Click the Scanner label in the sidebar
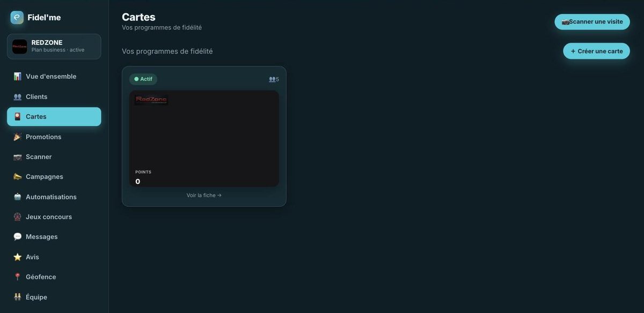 point(39,157)
